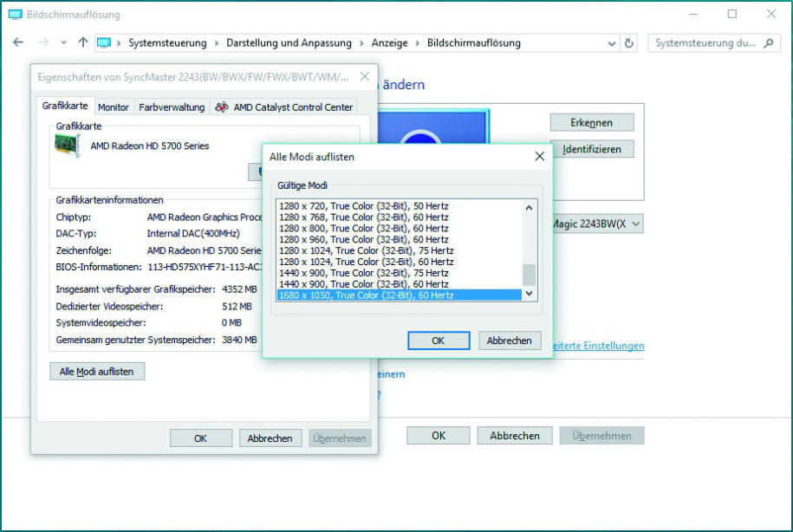Image resolution: width=793 pixels, height=532 pixels.
Task: Click the up-level arrow in address bar
Action: 83,42
